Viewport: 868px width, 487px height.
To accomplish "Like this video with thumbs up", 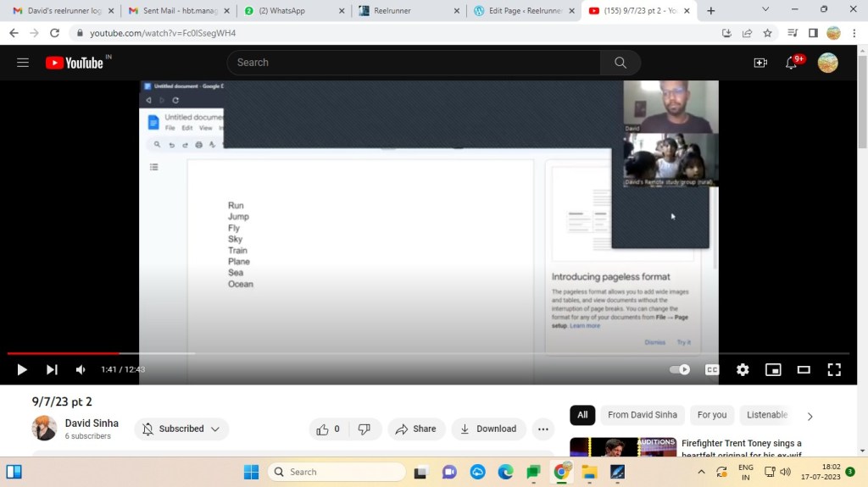I will click(323, 429).
